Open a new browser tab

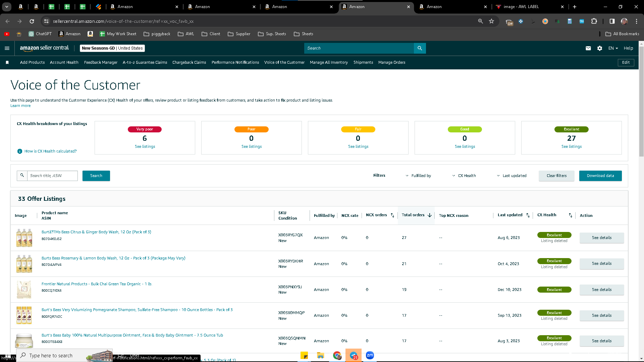tap(575, 7)
